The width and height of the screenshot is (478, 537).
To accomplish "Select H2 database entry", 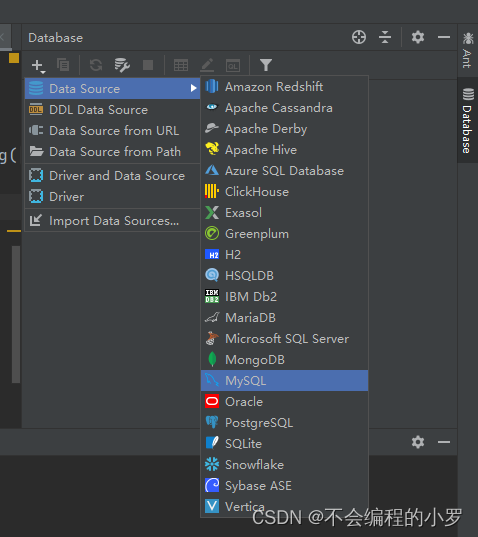I will 285,254.
